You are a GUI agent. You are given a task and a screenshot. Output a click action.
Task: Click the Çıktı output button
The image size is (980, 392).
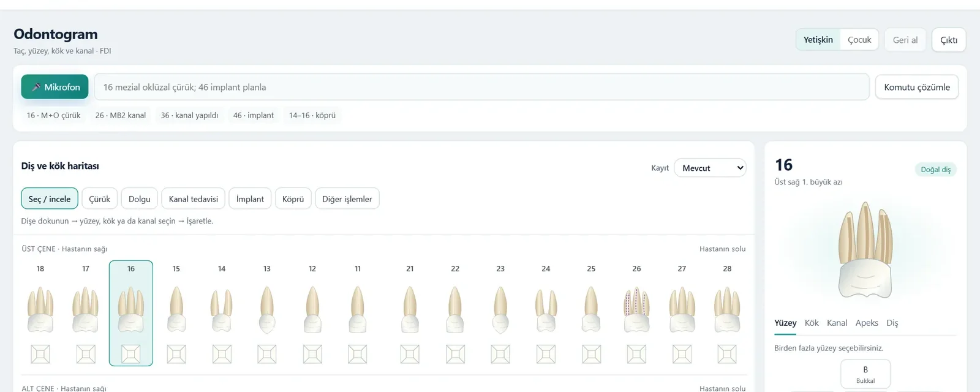[949, 40]
